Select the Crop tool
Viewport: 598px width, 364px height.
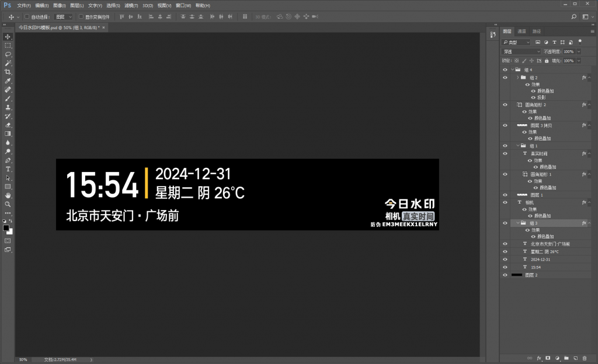coord(8,71)
